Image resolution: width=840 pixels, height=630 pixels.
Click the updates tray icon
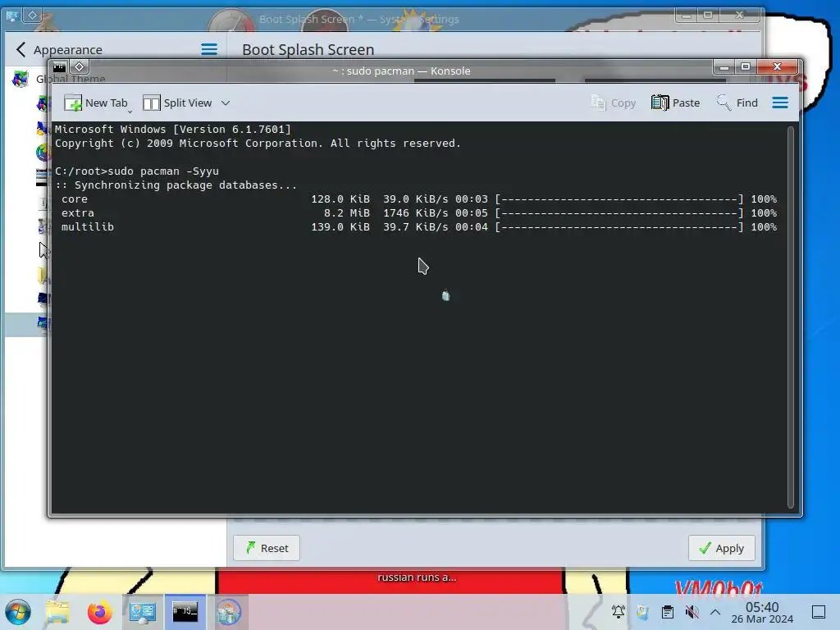642,612
